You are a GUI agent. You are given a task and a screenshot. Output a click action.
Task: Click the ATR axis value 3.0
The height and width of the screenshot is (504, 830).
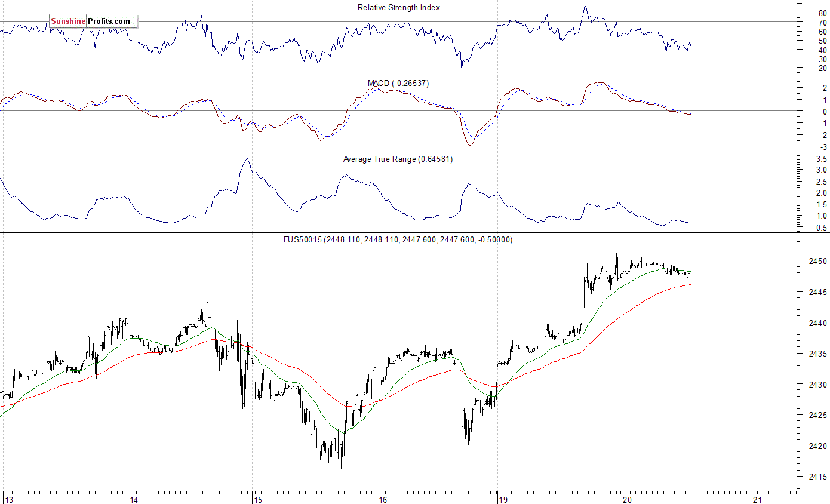point(821,171)
